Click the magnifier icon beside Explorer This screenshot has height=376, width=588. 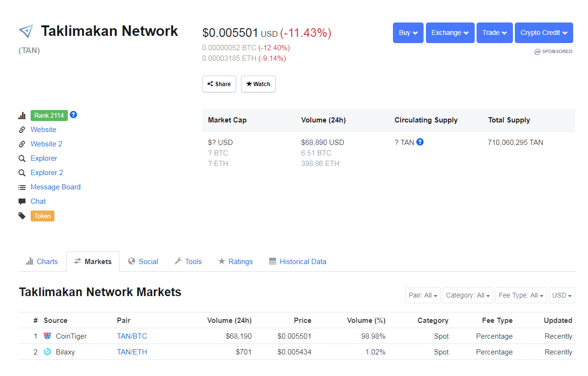pos(22,158)
